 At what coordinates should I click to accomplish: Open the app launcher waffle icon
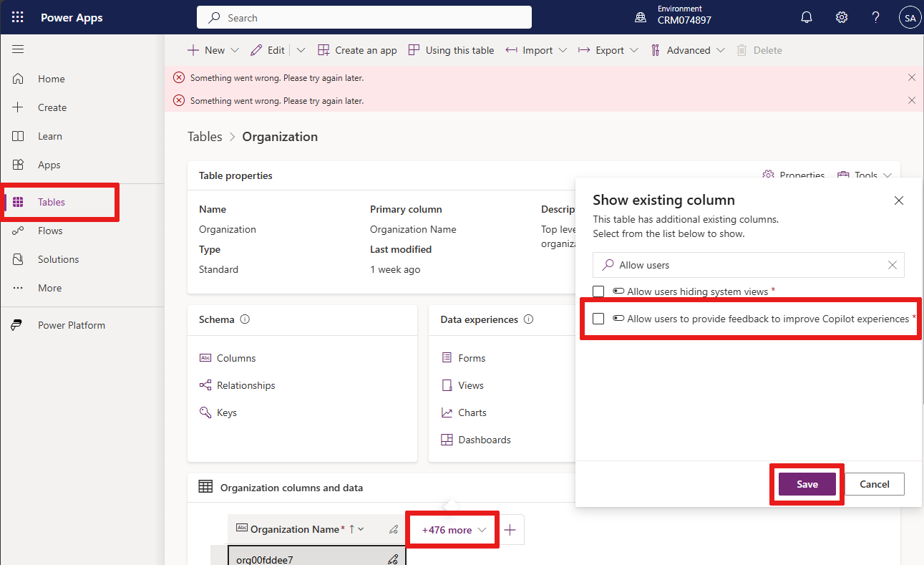[18, 18]
